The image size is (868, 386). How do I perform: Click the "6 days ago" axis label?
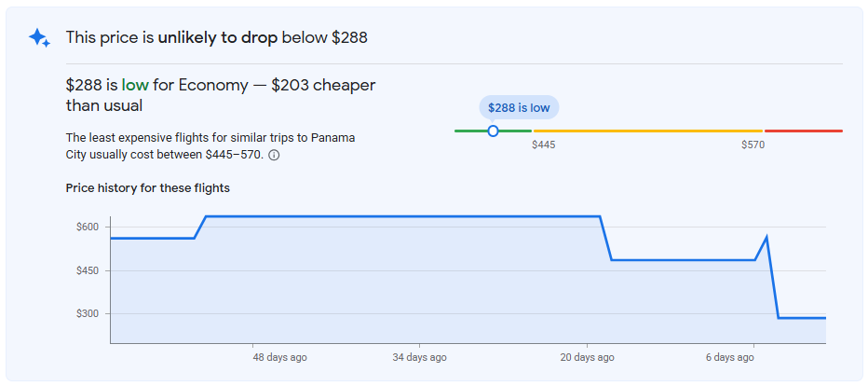point(729,357)
